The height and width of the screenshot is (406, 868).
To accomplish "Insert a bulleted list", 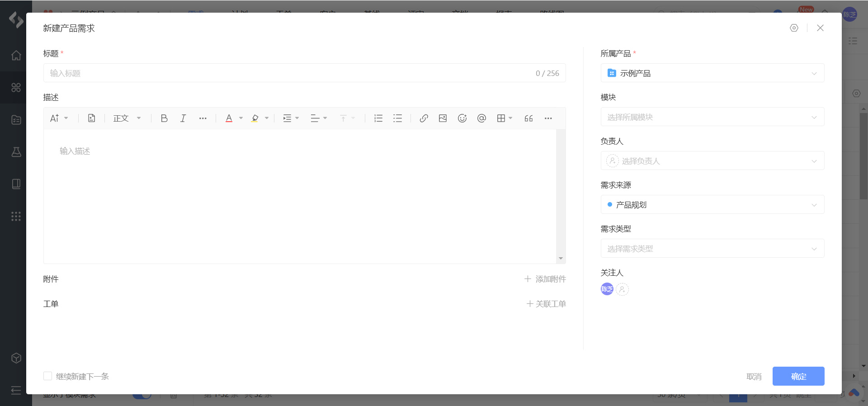I will click(x=397, y=118).
